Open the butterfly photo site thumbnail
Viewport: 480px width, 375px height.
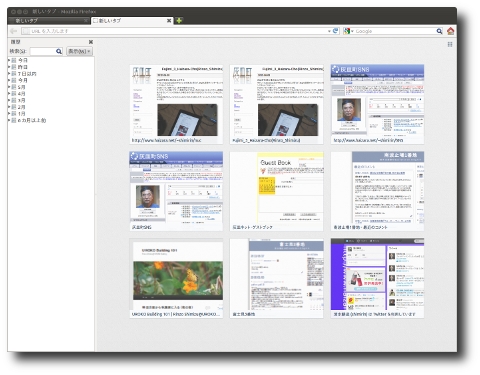tap(176, 278)
